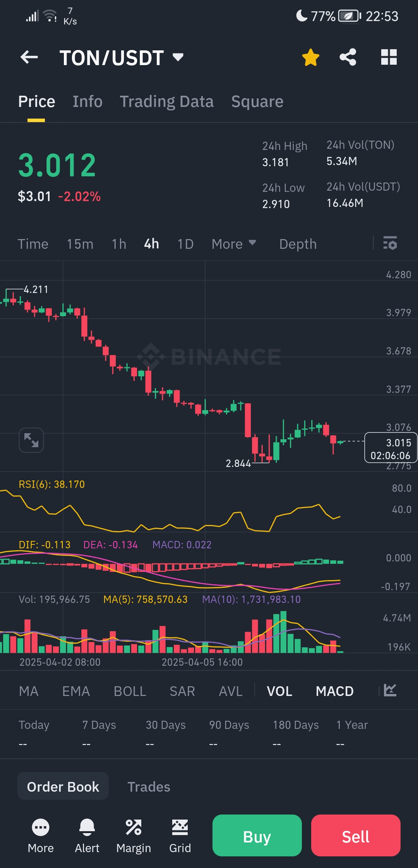This screenshot has width=418, height=868.
Task: Tap the 24h Vol(TON) value 5.34M
Action: point(342,161)
